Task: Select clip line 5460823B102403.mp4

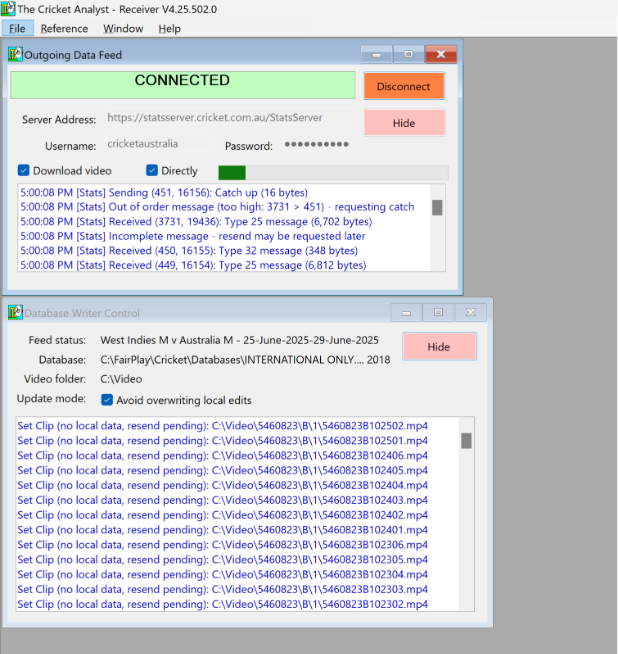Action: tap(222, 500)
